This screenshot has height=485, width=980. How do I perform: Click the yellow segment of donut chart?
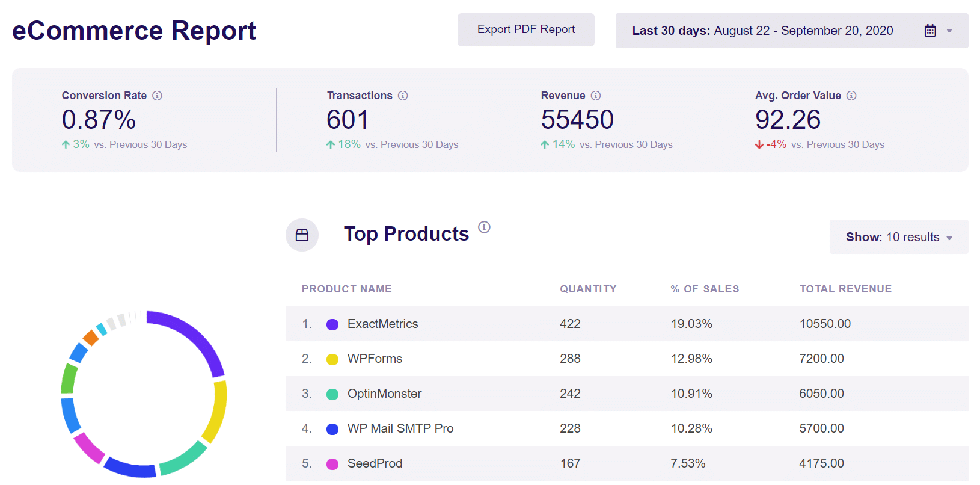[x=217, y=412]
